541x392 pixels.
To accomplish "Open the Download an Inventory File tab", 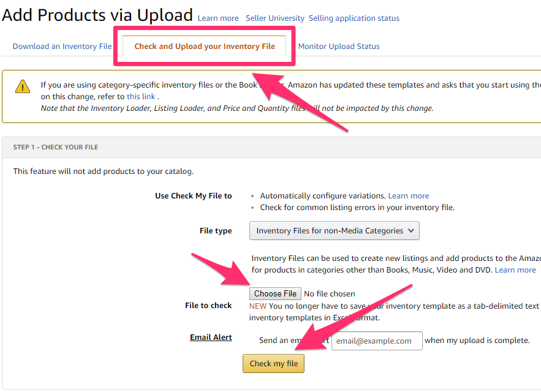I will coord(62,46).
